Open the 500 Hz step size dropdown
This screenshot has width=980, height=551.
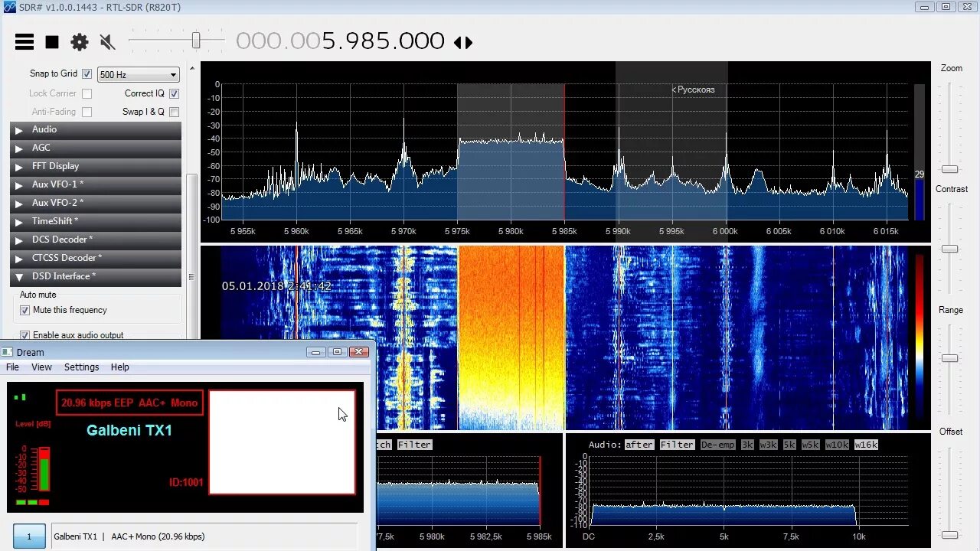pyautogui.click(x=138, y=74)
